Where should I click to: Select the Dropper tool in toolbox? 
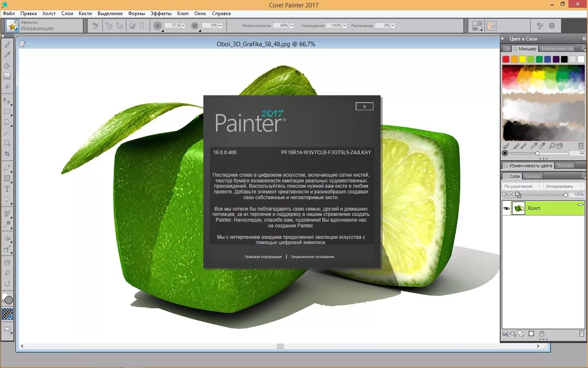(7, 55)
